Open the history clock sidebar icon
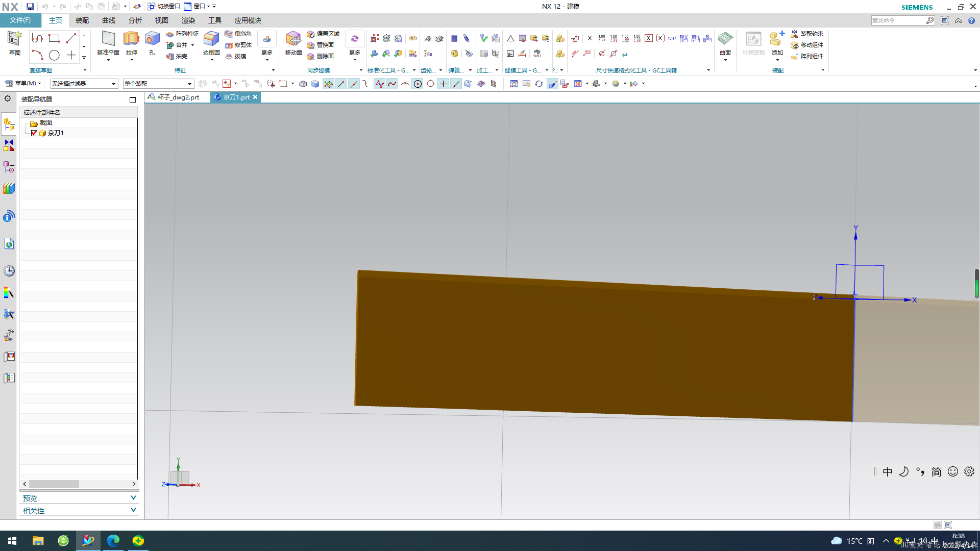This screenshot has height=551, width=980. click(x=9, y=271)
